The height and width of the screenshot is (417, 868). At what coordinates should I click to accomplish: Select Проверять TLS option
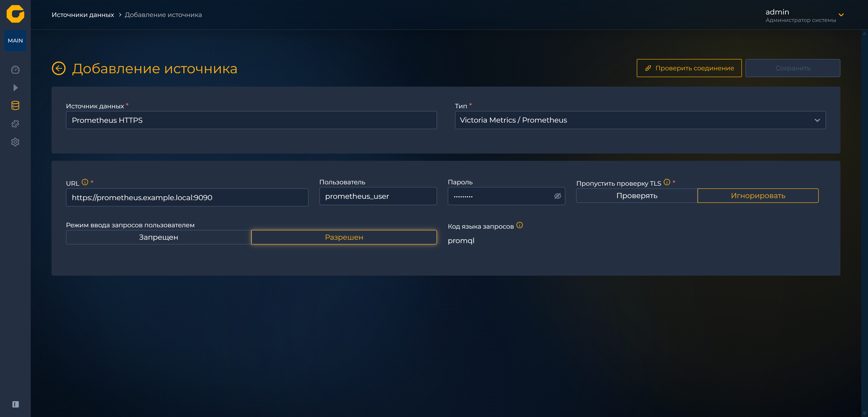click(x=637, y=196)
